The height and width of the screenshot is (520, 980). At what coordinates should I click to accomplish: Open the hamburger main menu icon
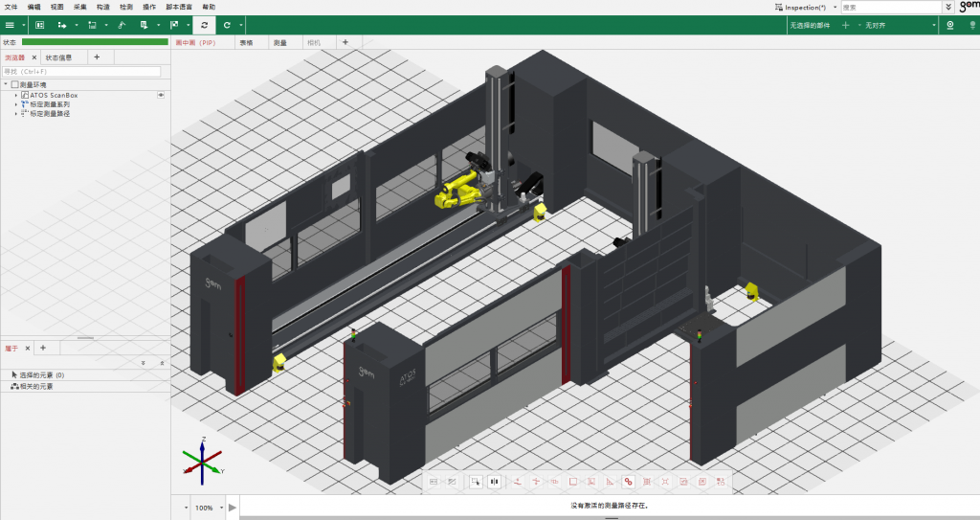(x=10, y=25)
